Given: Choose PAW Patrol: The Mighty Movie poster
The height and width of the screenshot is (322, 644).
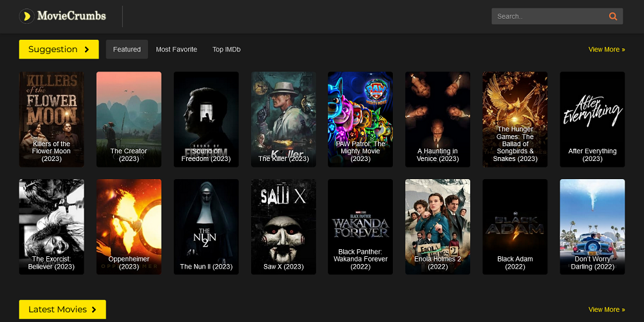Looking at the screenshot, I should tap(361, 119).
